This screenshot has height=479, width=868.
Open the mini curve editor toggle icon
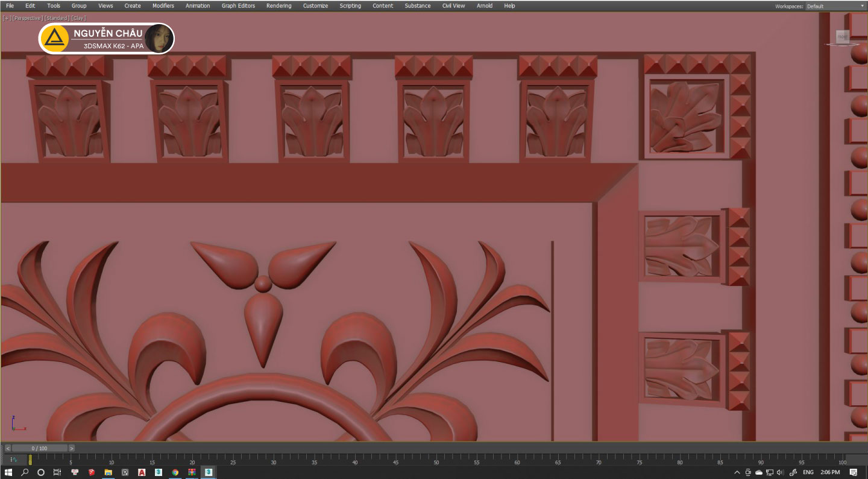14,460
